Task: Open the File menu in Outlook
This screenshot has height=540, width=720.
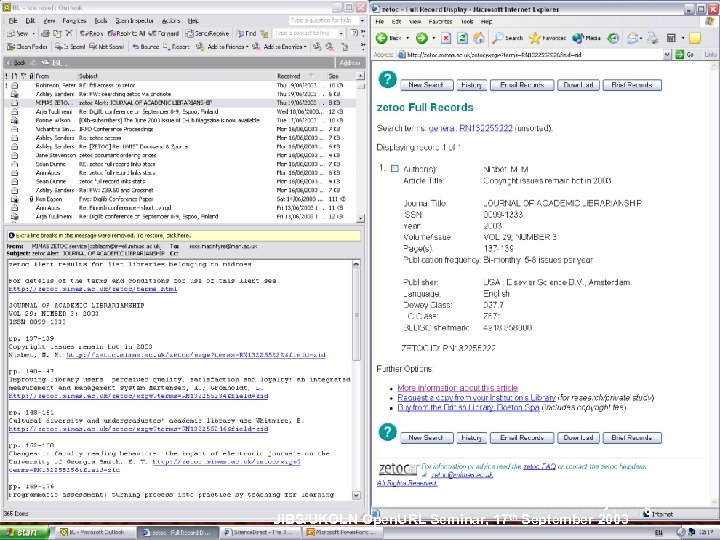Action: (x=13, y=21)
